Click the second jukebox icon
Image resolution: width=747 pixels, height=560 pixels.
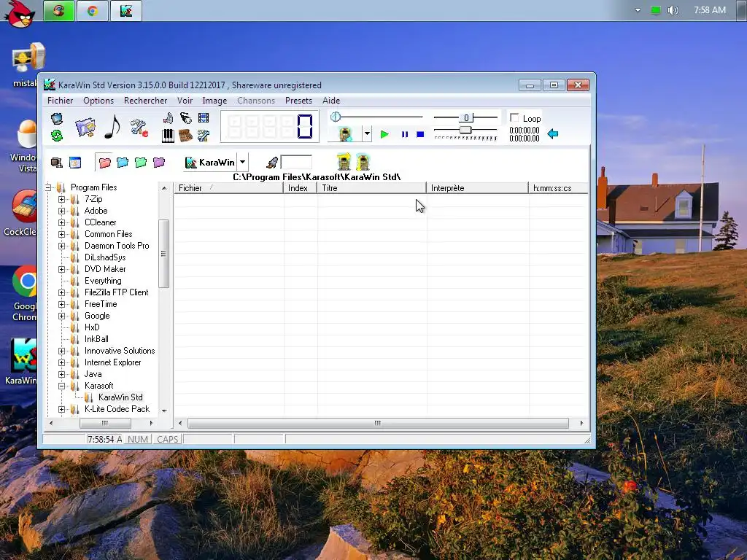click(x=363, y=162)
